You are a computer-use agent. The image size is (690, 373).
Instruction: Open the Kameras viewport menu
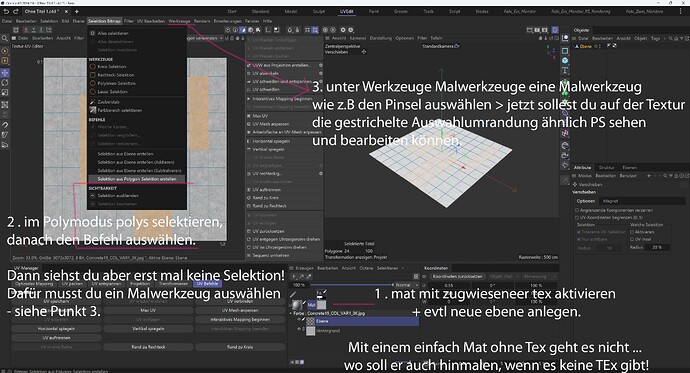358,38
